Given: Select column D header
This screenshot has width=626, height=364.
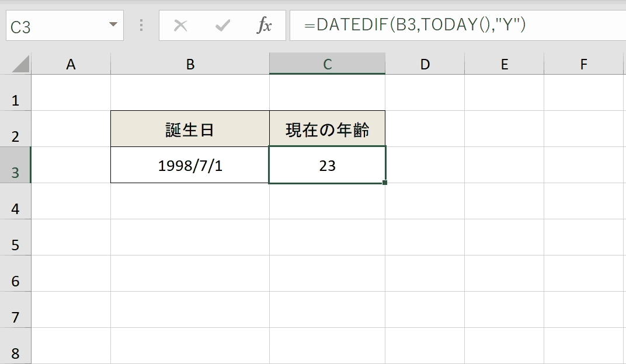Looking at the screenshot, I should click(425, 64).
